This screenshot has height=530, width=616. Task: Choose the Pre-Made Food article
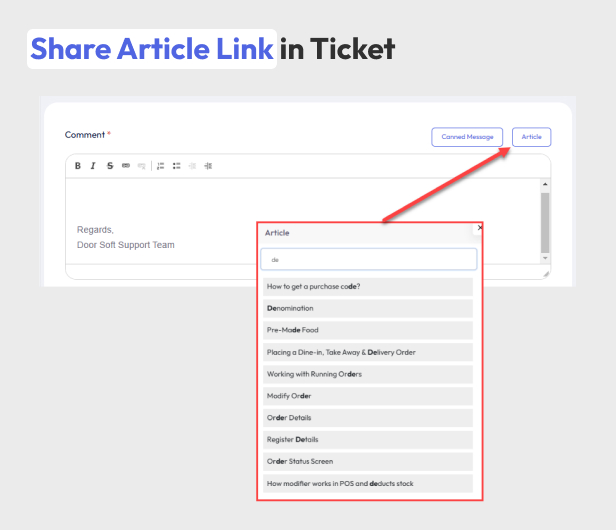pos(368,330)
